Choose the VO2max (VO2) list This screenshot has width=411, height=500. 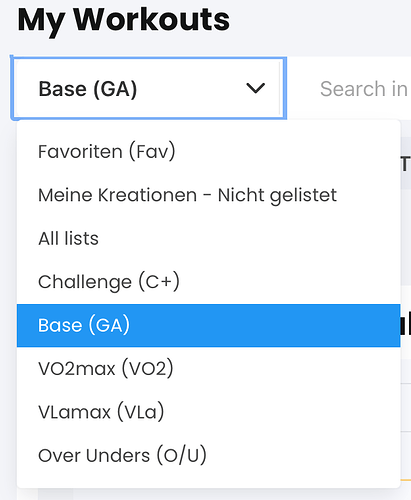pyautogui.click(x=208, y=369)
